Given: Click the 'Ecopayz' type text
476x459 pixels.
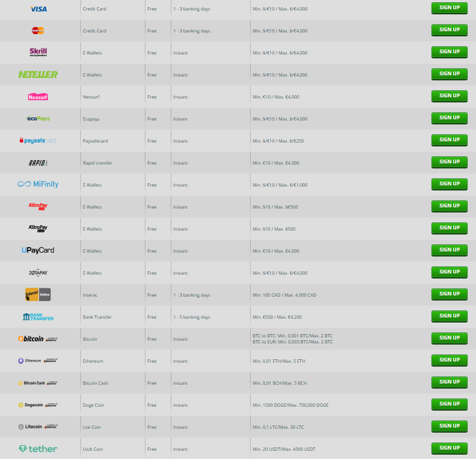Looking at the screenshot, I should point(91,119).
